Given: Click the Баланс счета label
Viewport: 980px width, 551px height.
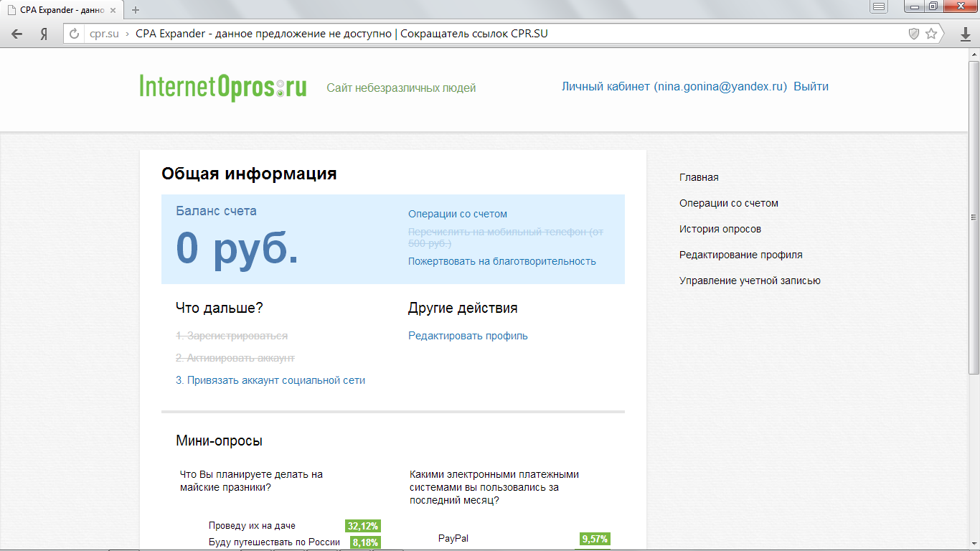Looking at the screenshot, I should [216, 211].
